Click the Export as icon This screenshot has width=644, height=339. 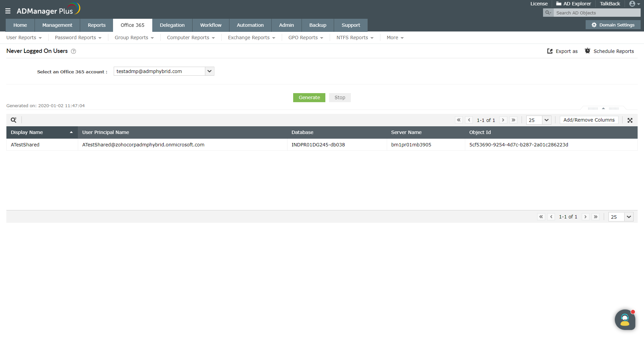550,51
